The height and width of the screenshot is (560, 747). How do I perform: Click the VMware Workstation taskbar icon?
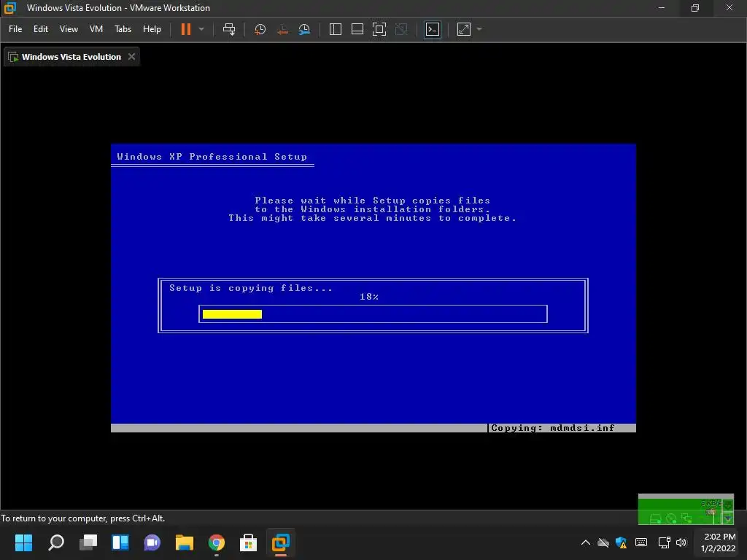pos(281,542)
